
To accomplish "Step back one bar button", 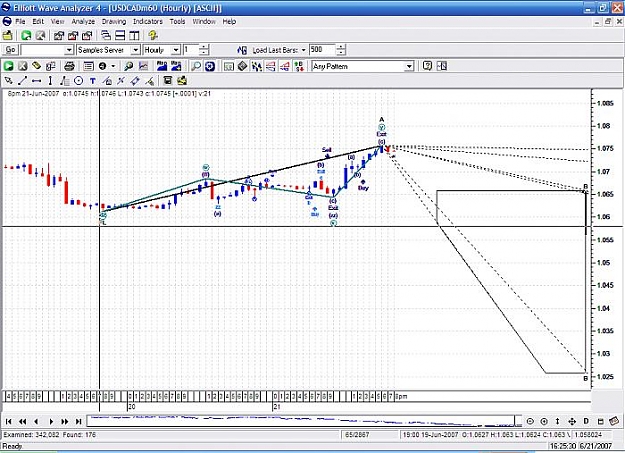I will click(x=36, y=421).
